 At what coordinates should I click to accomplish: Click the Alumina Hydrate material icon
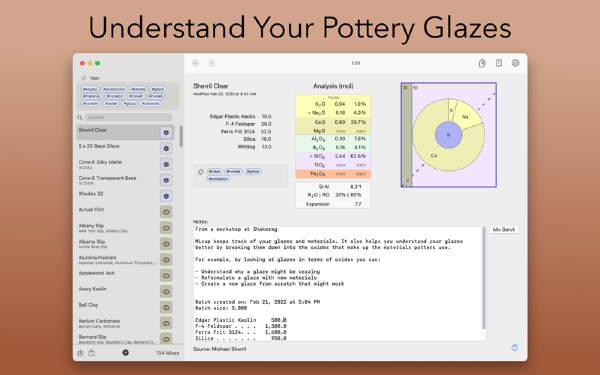pos(166,260)
